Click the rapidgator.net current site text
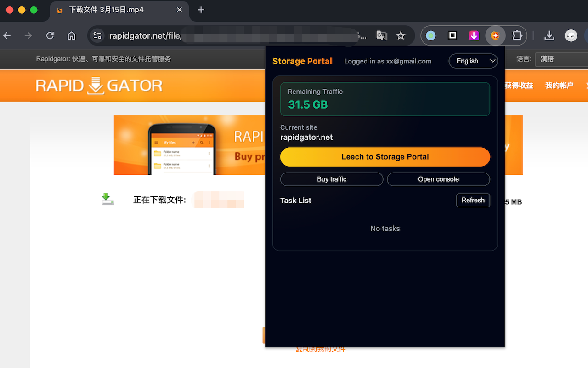 pos(306,137)
